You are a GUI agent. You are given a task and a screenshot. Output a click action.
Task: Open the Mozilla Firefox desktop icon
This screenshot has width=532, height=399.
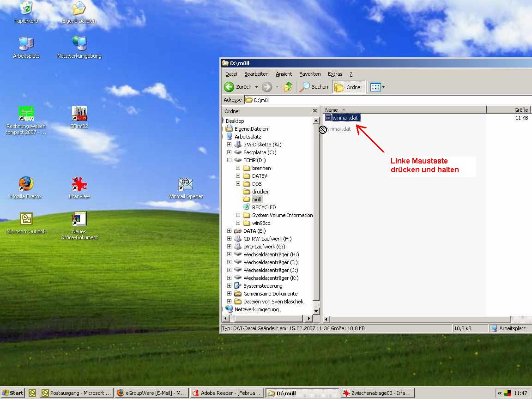coord(26,185)
